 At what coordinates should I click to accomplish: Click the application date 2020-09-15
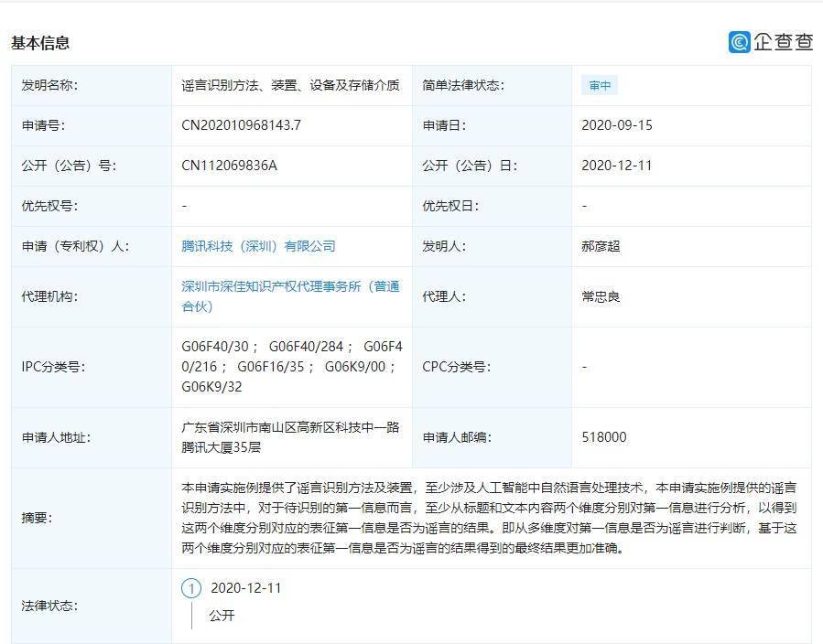coord(617,125)
